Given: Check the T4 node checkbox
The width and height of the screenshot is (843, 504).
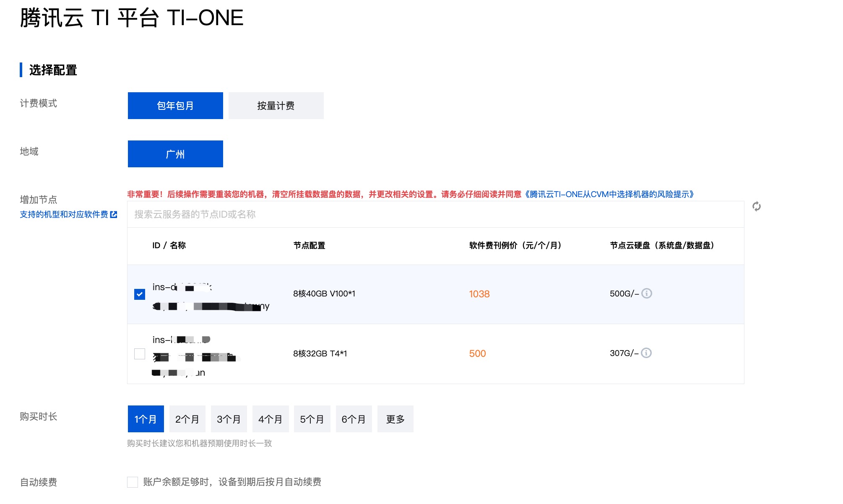Looking at the screenshot, I should pyautogui.click(x=140, y=354).
